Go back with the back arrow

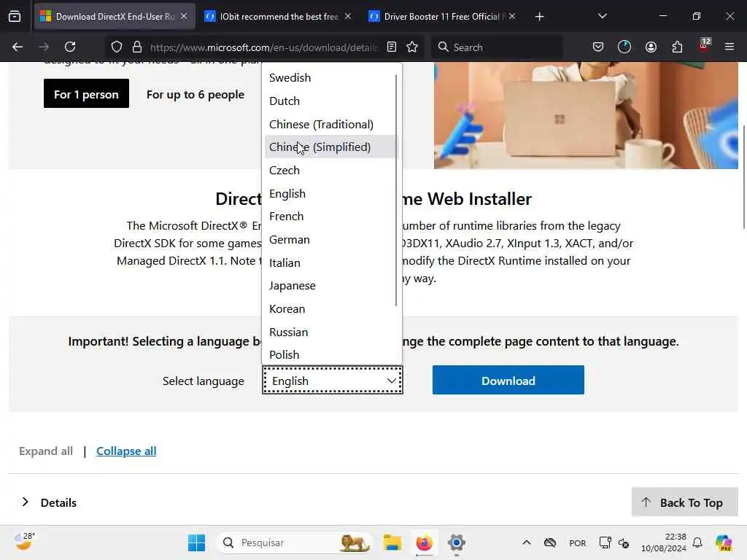pyautogui.click(x=18, y=47)
